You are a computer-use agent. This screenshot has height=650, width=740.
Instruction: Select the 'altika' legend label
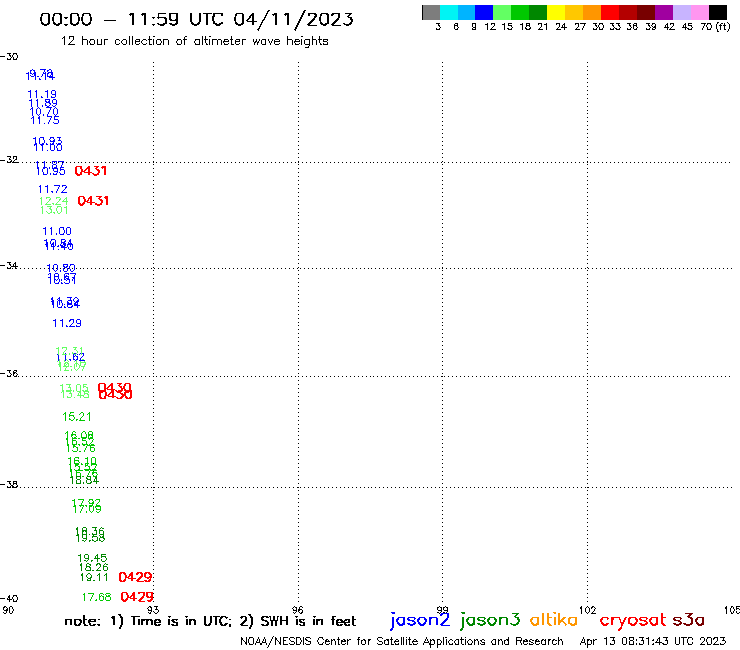554,620
